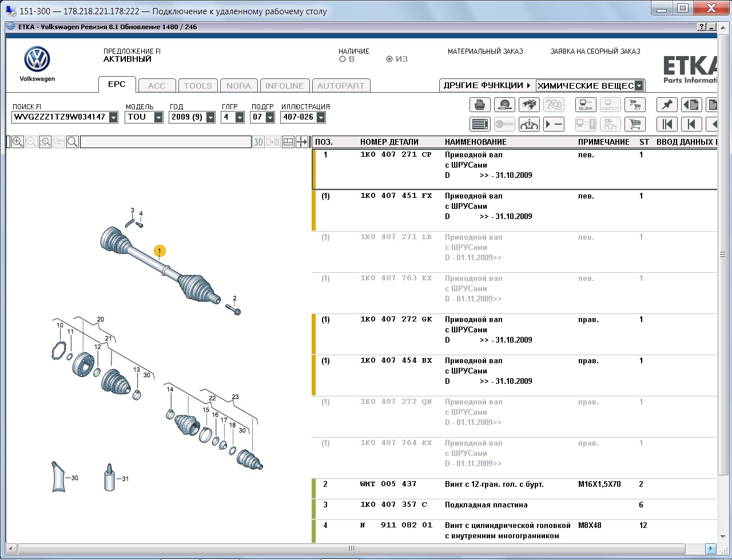Activate the zoom-to-region magnifier tool
The height and width of the screenshot is (560, 732).
tap(45, 142)
